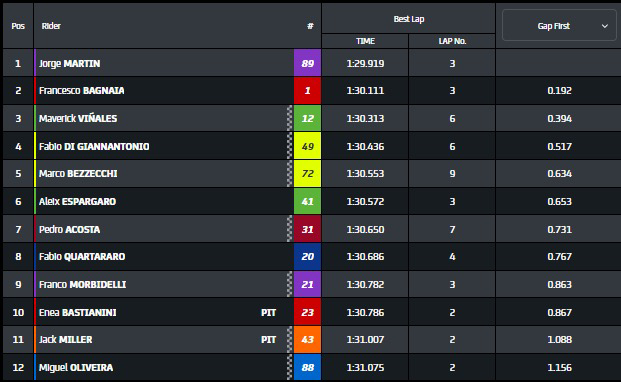Image resolution: width=621 pixels, height=382 pixels.
Task: Click PIT indicator on Jack Miller's row
Action: coord(269,339)
